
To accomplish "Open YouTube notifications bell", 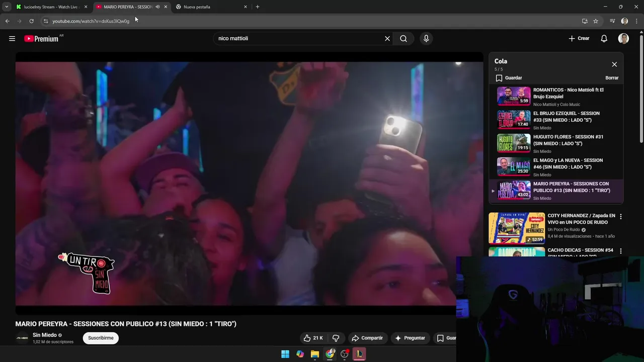I will (x=604, y=38).
